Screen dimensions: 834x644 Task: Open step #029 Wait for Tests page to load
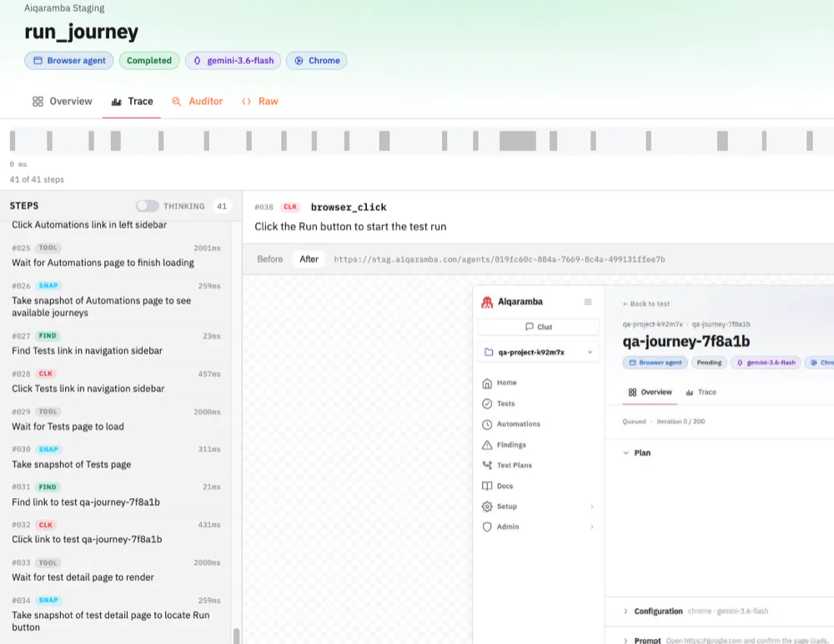(x=116, y=419)
